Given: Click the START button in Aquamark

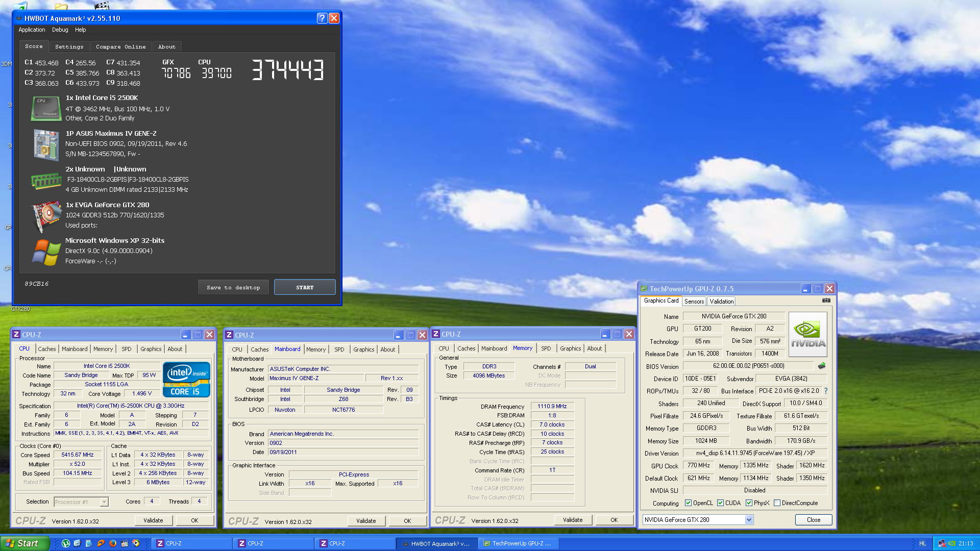Looking at the screenshot, I should [x=305, y=287].
